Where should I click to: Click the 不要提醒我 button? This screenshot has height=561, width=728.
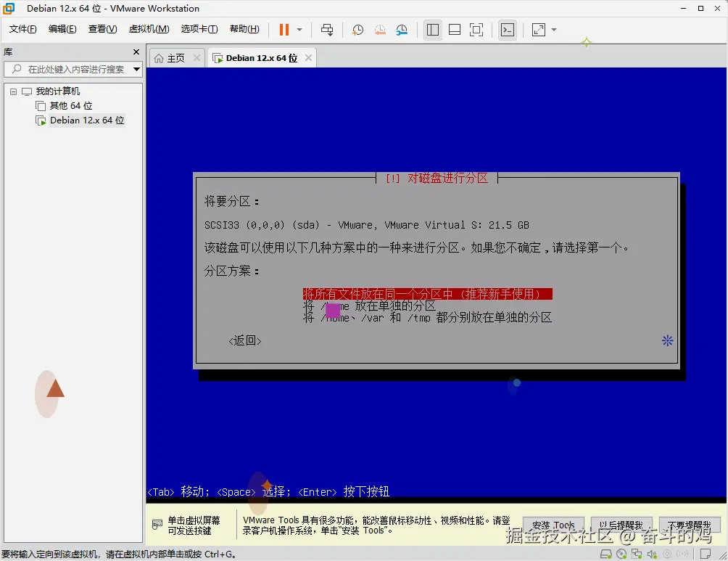690,525
